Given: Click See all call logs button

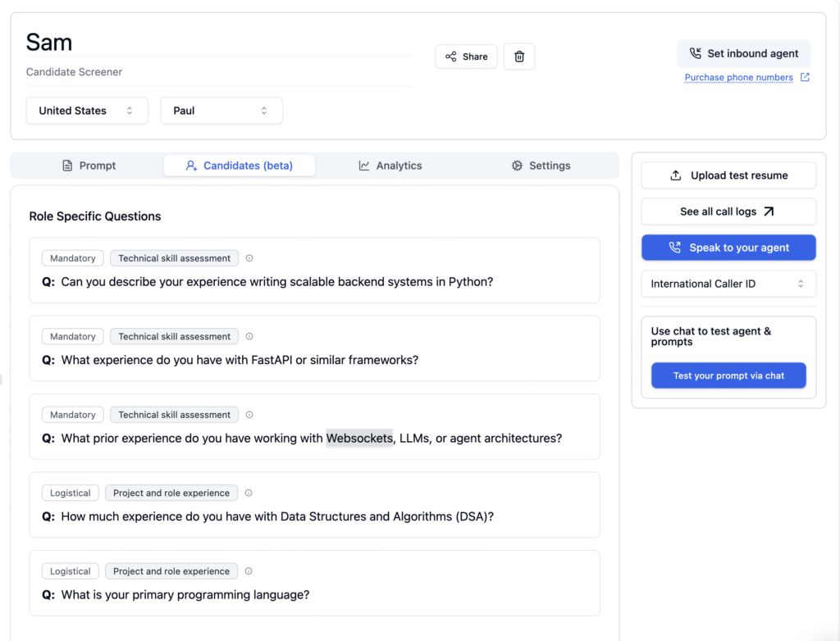Looking at the screenshot, I should click(x=728, y=211).
